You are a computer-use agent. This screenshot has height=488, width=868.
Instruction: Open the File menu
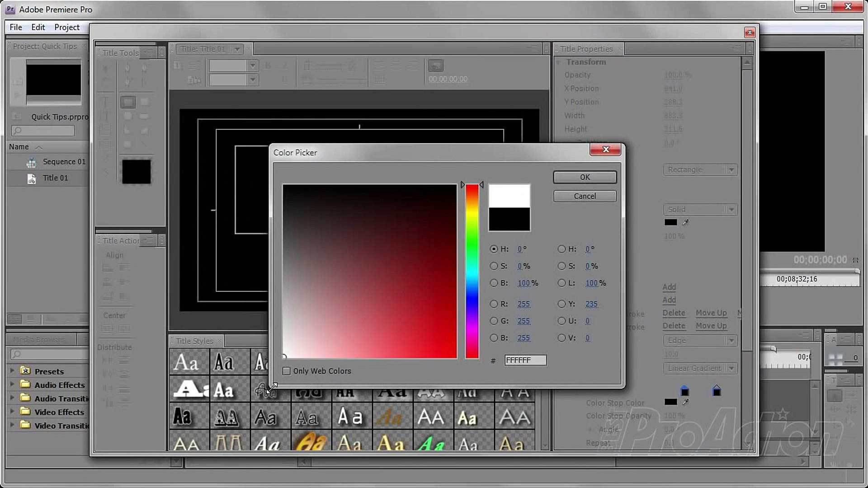16,27
